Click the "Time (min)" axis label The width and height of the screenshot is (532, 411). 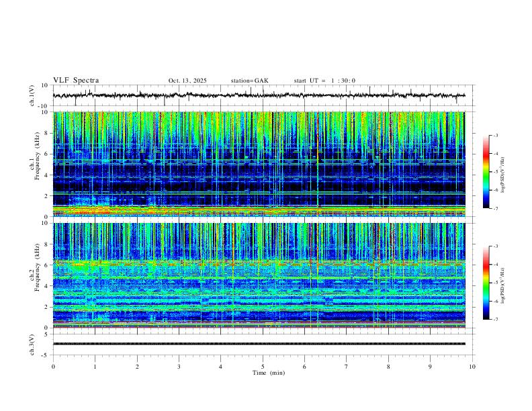(x=269, y=373)
